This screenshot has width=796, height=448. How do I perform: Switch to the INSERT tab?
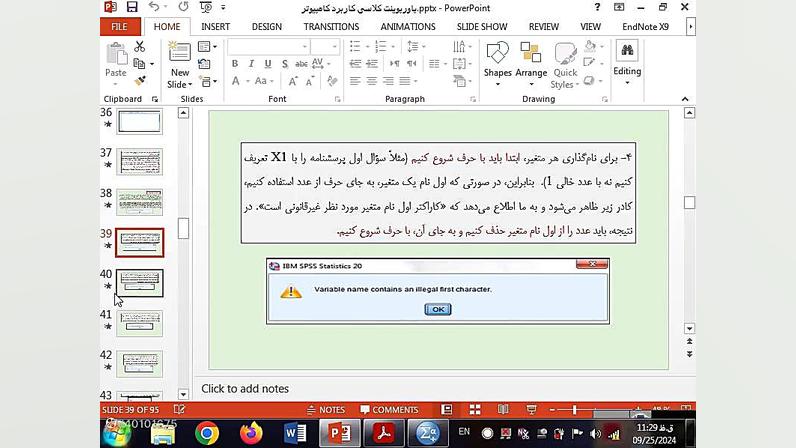[x=215, y=27]
